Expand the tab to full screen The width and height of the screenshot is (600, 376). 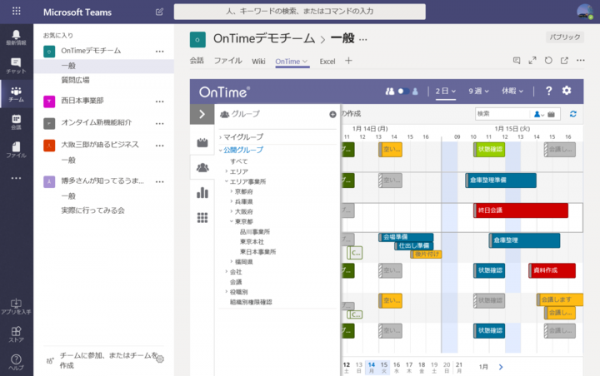(532, 60)
